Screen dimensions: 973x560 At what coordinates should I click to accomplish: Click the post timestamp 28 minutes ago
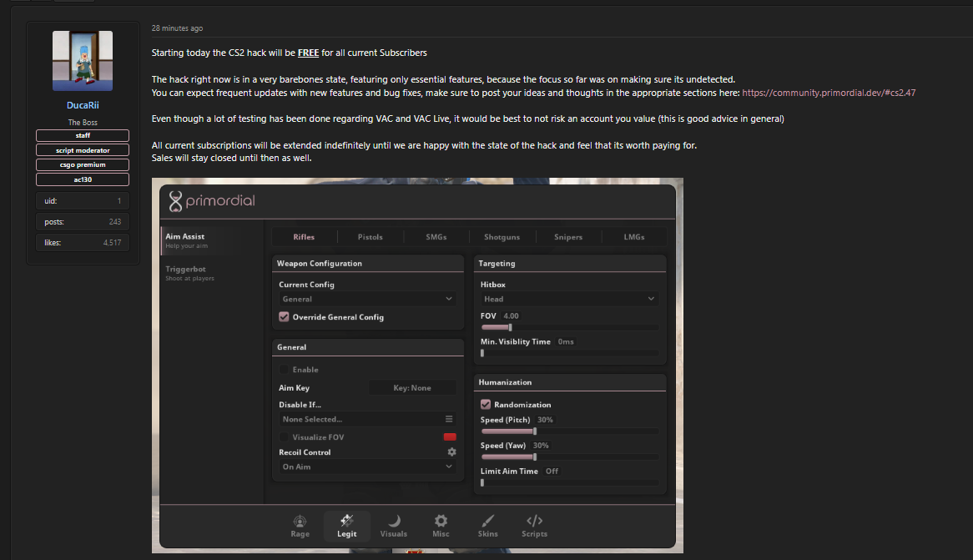tap(177, 28)
